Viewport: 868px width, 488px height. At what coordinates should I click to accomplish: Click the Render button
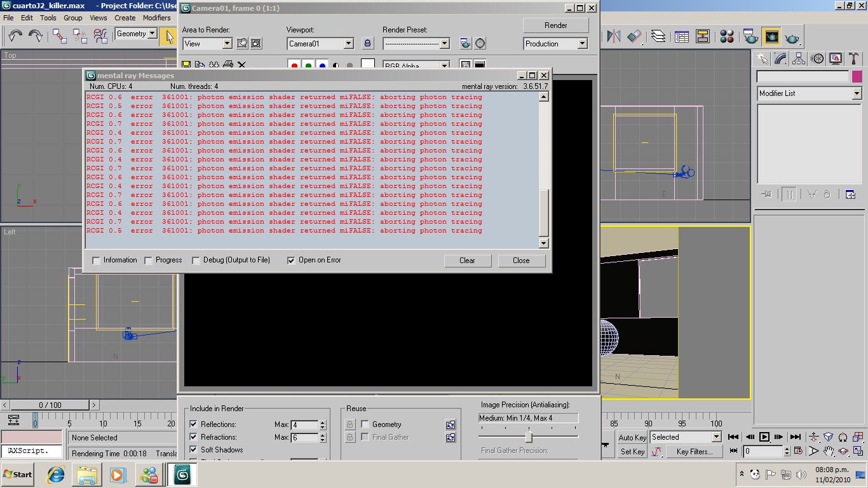pos(555,25)
